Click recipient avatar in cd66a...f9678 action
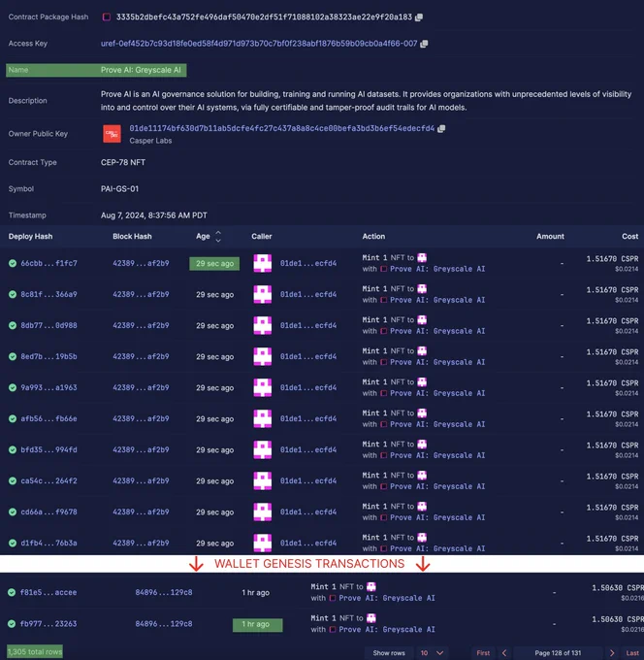Viewport: 644px width, 660px height. pyautogui.click(x=422, y=507)
